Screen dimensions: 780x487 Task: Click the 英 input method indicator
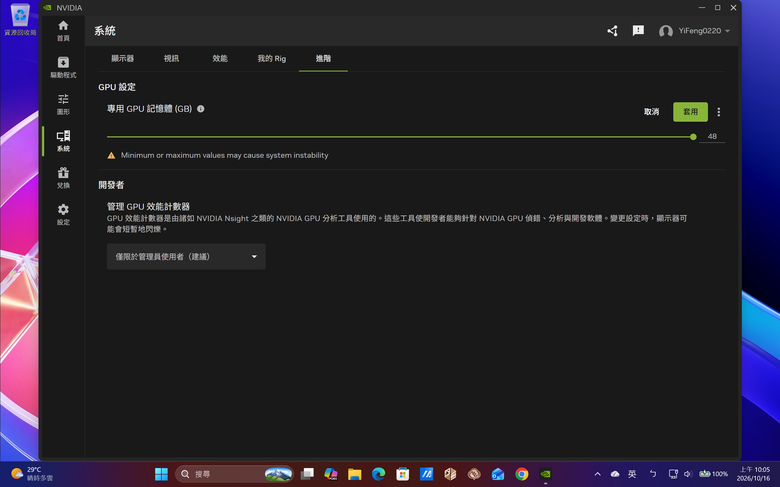coord(632,474)
